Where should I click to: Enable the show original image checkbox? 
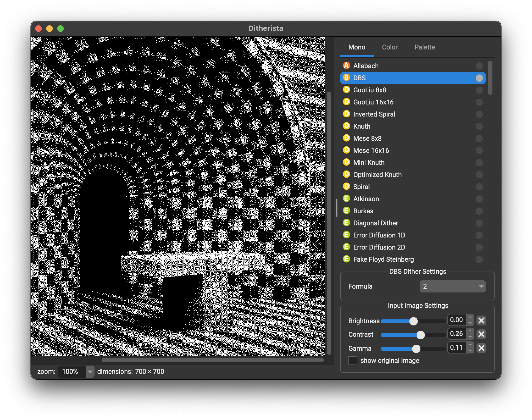(353, 361)
